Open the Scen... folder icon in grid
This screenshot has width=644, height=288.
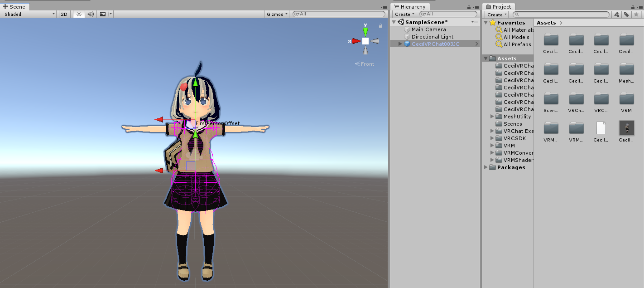click(551, 99)
